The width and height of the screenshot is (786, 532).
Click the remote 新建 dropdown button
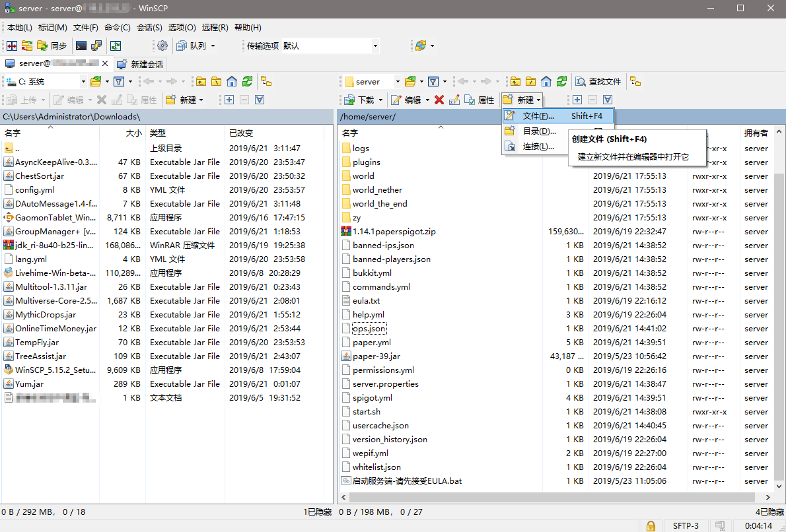tap(522, 100)
